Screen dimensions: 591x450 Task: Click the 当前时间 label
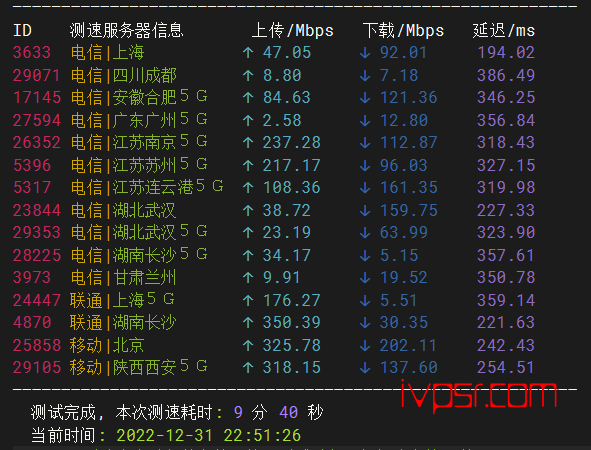click(x=63, y=436)
